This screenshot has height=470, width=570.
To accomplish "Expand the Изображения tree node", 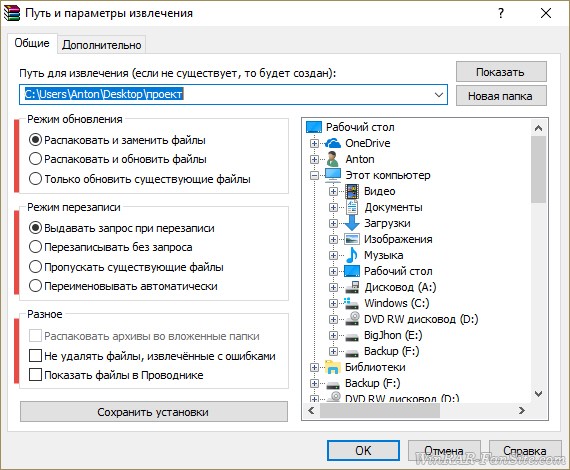I will pyautogui.click(x=333, y=240).
